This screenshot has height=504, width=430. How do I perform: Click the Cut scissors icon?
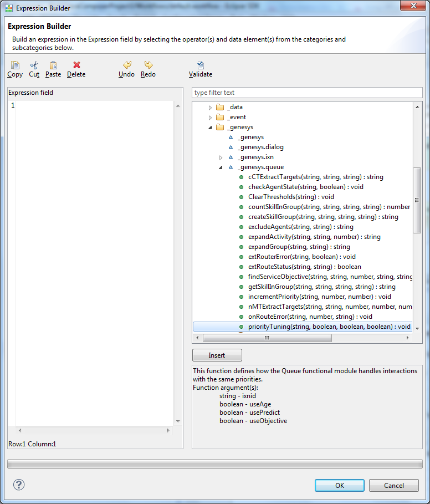pyautogui.click(x=34, y=65)
